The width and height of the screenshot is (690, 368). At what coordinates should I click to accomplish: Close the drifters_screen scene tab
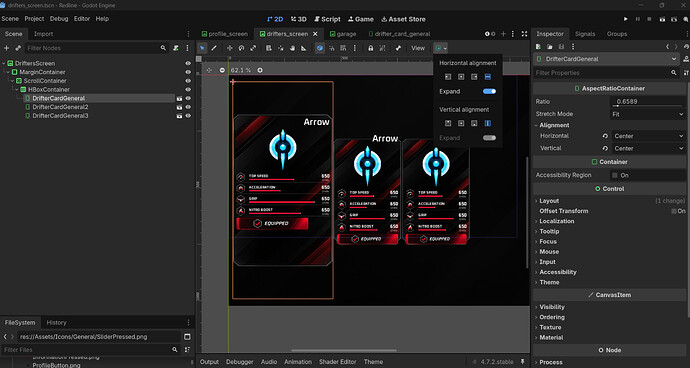(315, 34)
